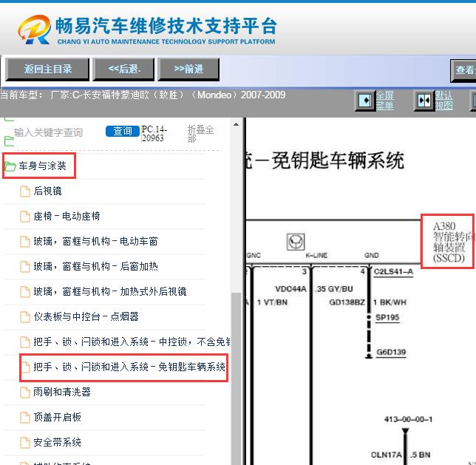Go back with the <<后退 button

123,69
